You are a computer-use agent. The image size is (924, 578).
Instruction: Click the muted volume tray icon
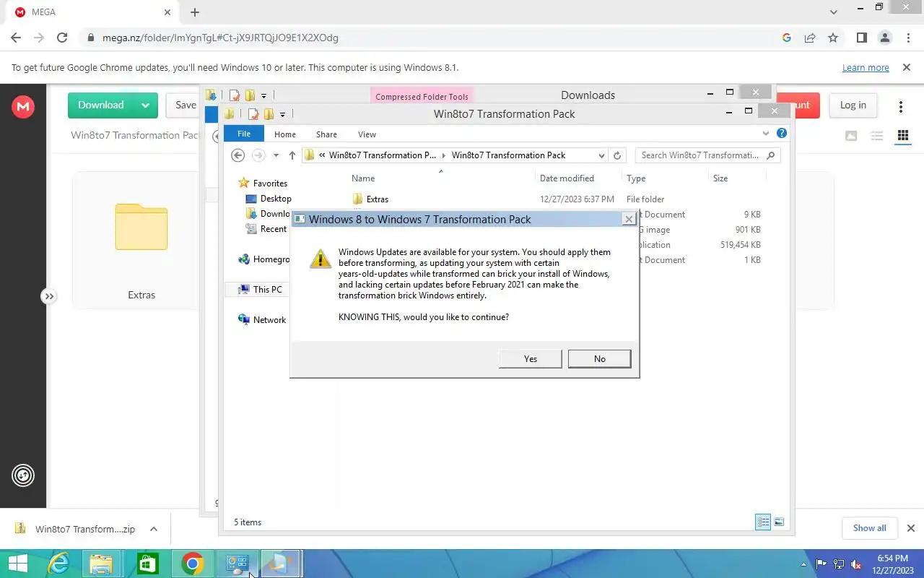pos(856,564)
